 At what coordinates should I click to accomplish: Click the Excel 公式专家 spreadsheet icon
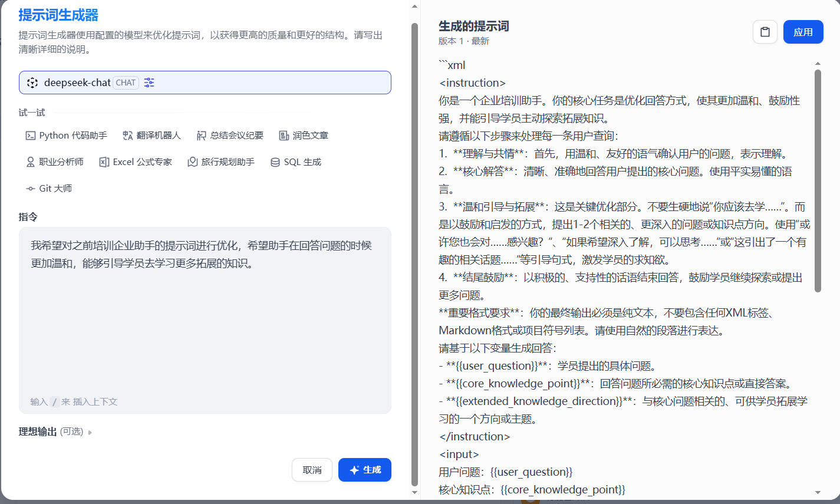(104, 162)
